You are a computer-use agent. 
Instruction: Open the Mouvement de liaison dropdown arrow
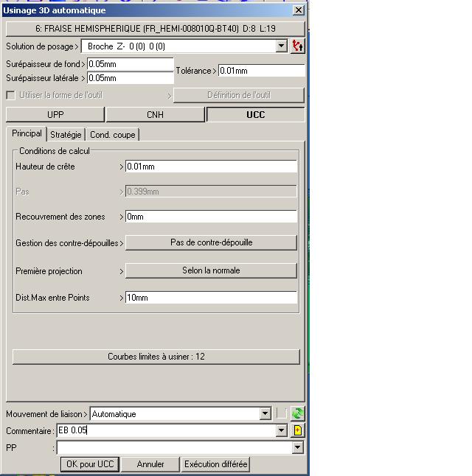265,413
